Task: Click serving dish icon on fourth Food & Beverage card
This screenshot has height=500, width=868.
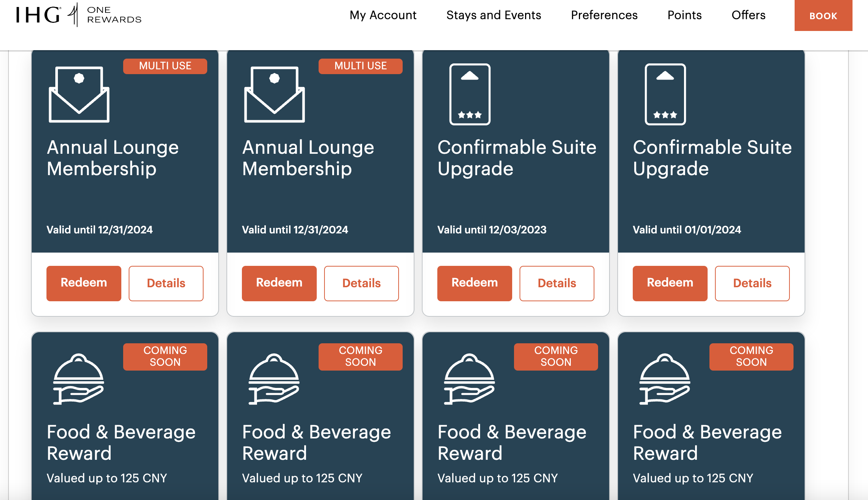Action: pos(665,379)
